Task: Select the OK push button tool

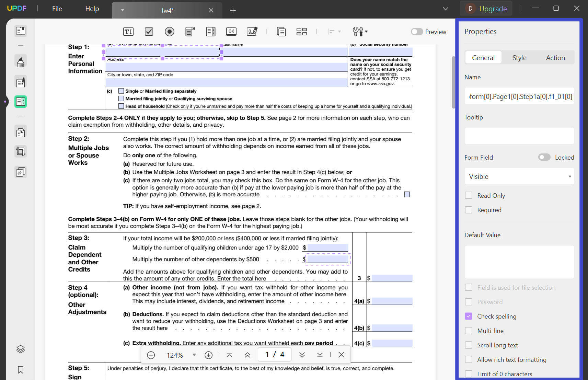Action: tap(231, 31)
